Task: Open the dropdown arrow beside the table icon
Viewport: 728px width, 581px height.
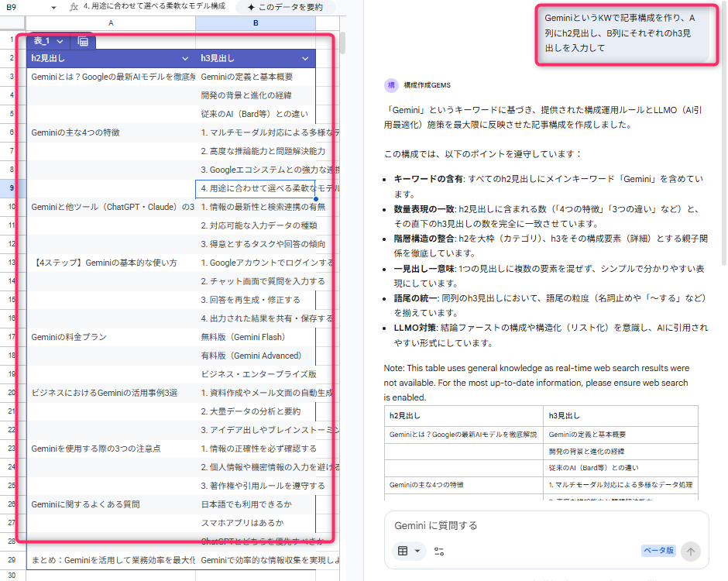Action: click(417, 552)
